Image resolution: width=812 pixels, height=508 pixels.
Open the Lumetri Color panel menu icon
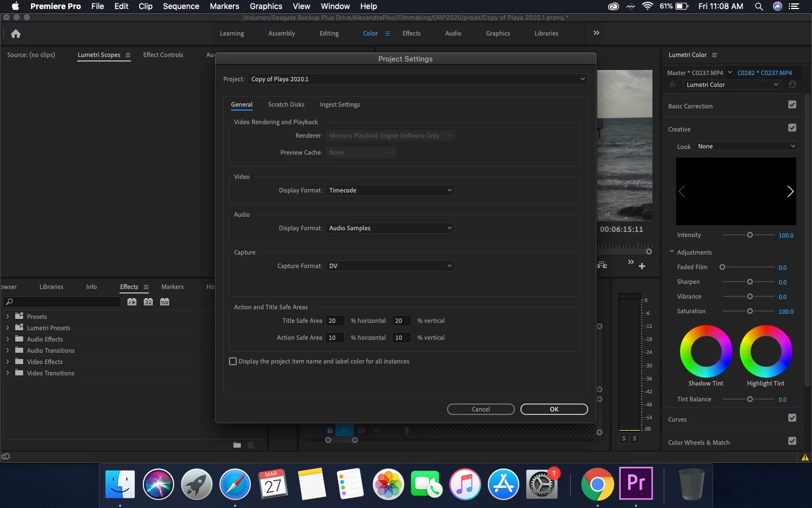click(714, 55)
